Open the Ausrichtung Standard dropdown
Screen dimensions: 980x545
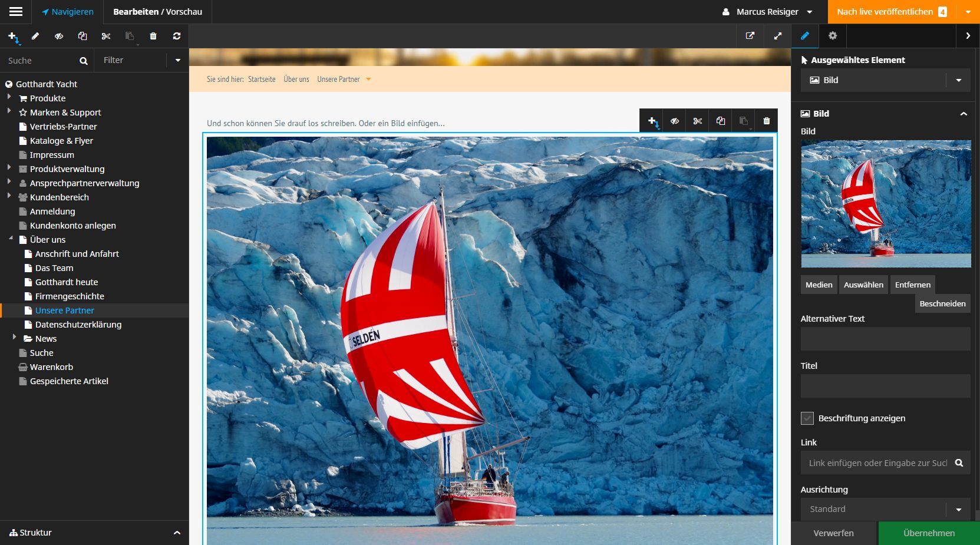pos(885,509)
